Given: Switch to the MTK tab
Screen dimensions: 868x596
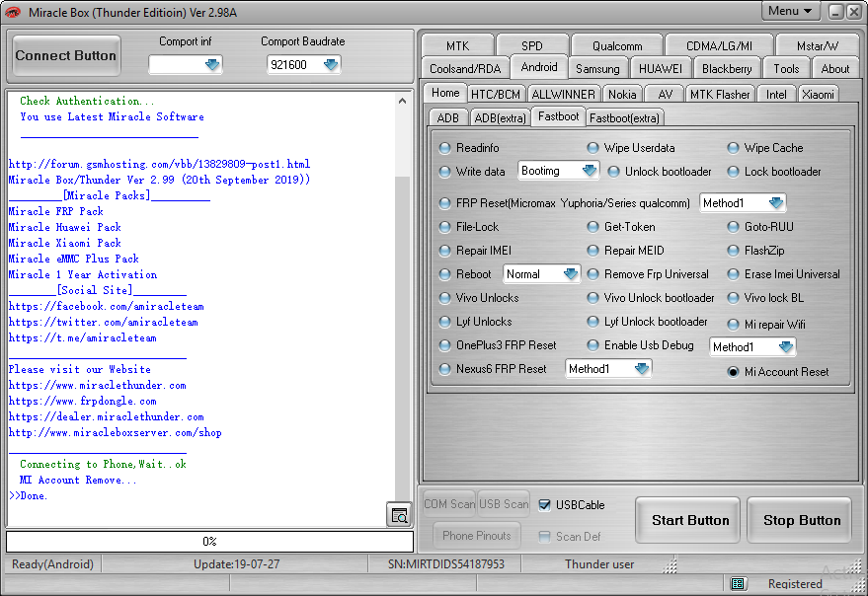Looking at the screenshot, I should [x=457, y=45].
